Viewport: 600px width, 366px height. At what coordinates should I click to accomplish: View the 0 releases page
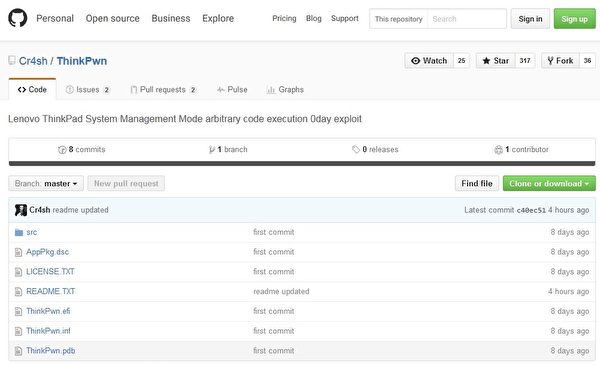375,149
